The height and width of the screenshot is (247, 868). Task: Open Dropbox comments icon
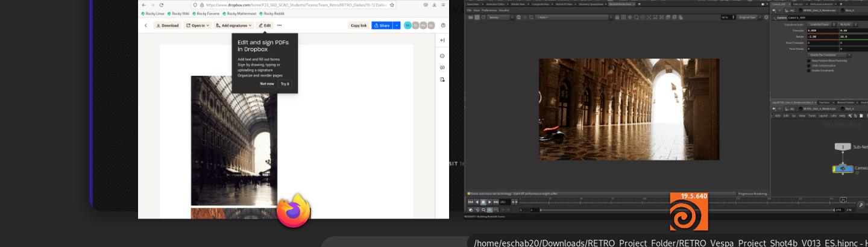(x=442, y=67)
